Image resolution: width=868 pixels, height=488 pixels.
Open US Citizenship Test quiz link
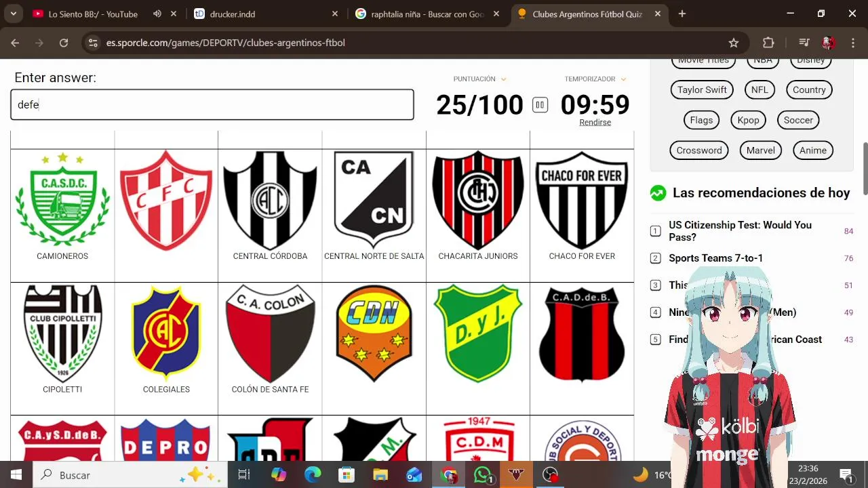[740, 231]
